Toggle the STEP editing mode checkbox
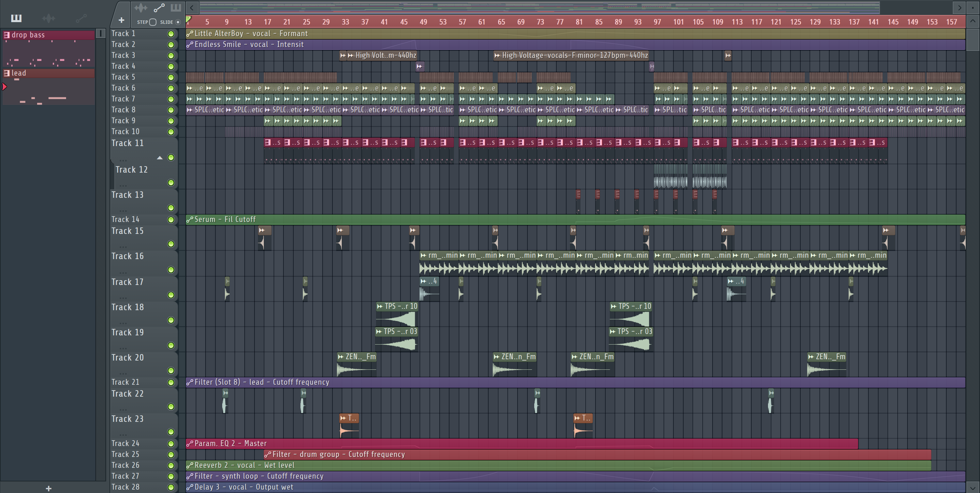The image size is (980, 493). [152, 22]
